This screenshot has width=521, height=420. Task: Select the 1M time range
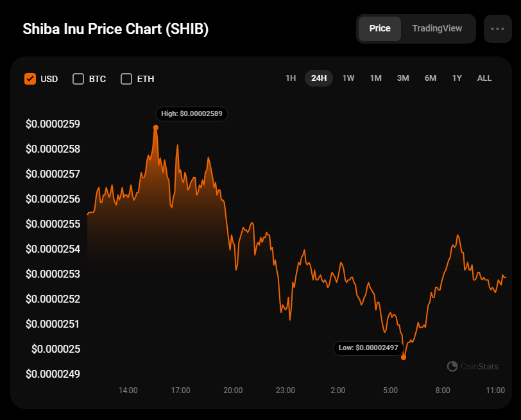(x=376, y=78)
